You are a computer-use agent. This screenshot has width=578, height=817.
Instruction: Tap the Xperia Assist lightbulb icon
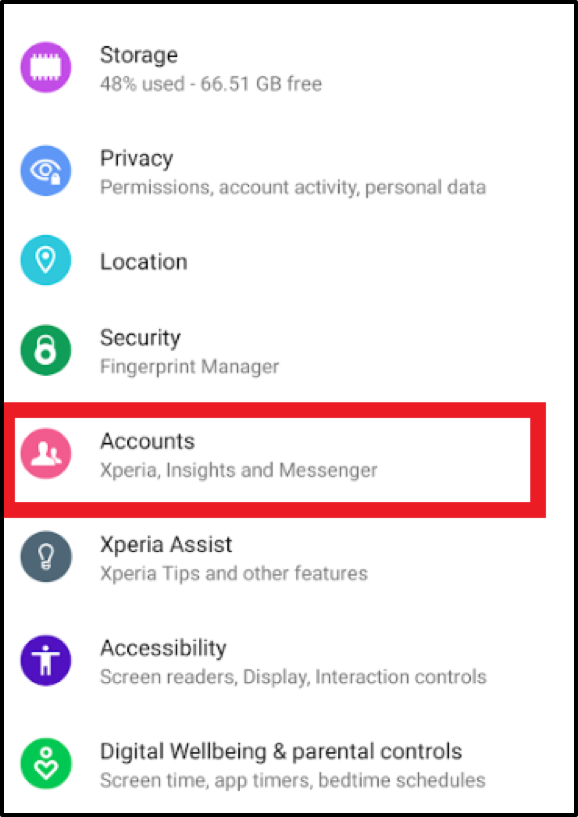[46, 557]
